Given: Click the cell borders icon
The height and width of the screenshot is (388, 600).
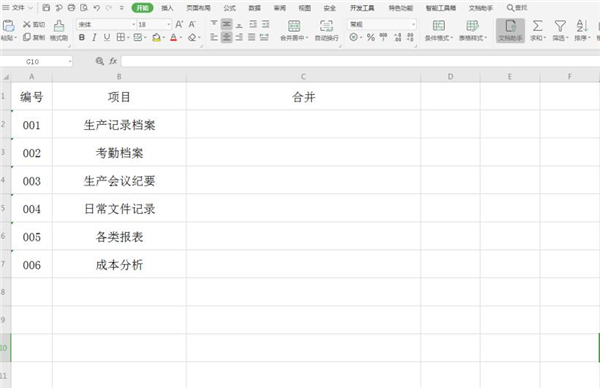Looking at the screenshot, I should (x=121, y=37).
